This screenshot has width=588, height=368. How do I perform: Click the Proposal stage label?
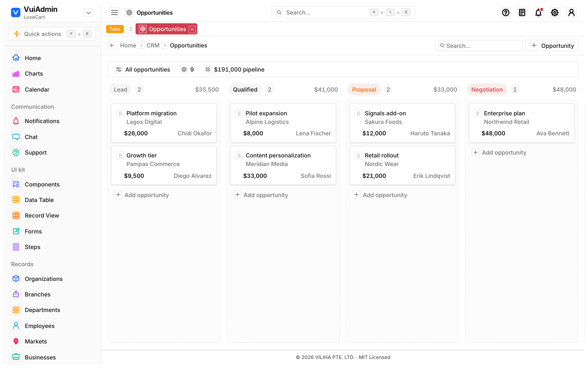tap(364, 89)
